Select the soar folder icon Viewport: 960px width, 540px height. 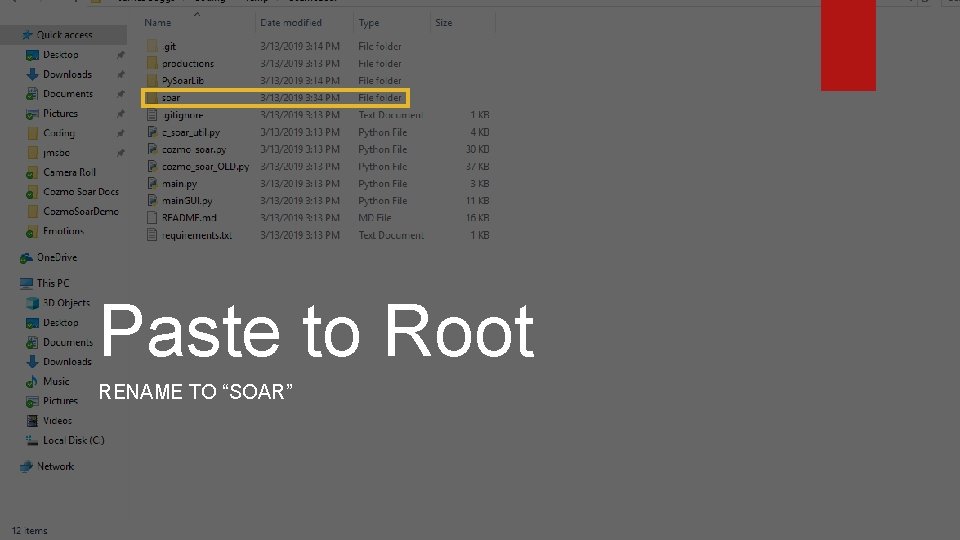152,97
